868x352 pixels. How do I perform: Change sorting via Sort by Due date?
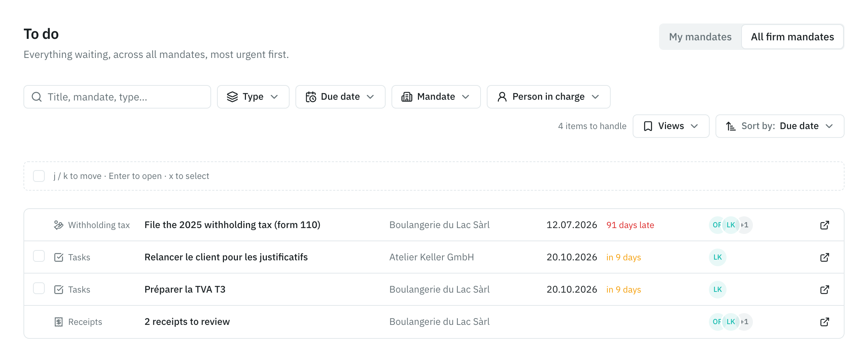tap(780, 126)
